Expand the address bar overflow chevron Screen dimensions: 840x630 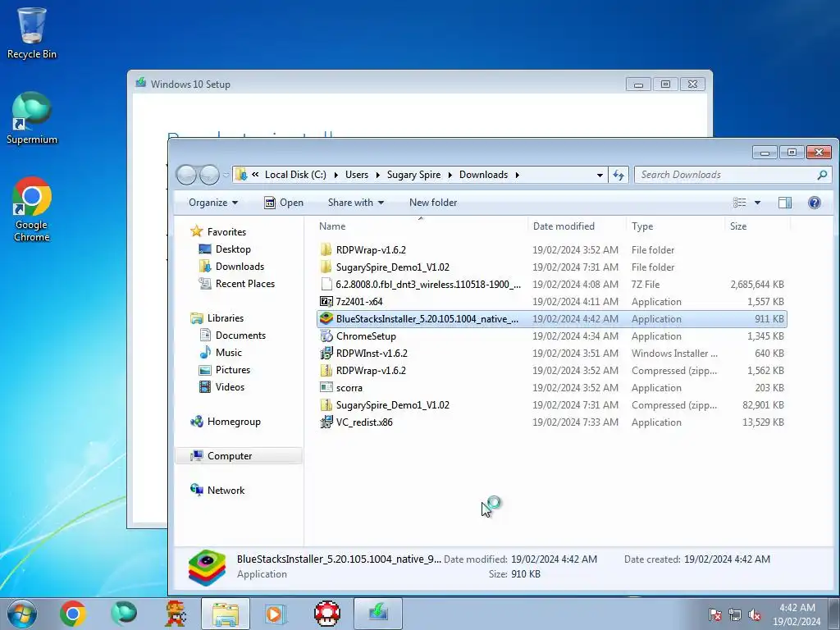(x=256, y=175)
